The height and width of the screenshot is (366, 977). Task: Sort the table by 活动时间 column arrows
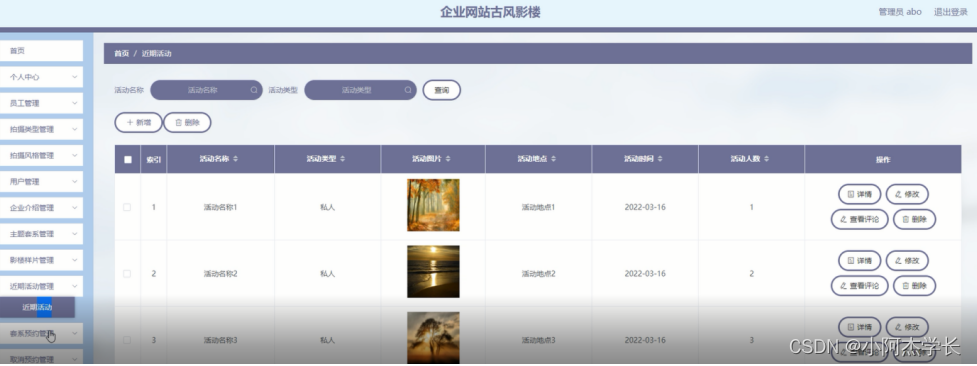coord(660,160)
